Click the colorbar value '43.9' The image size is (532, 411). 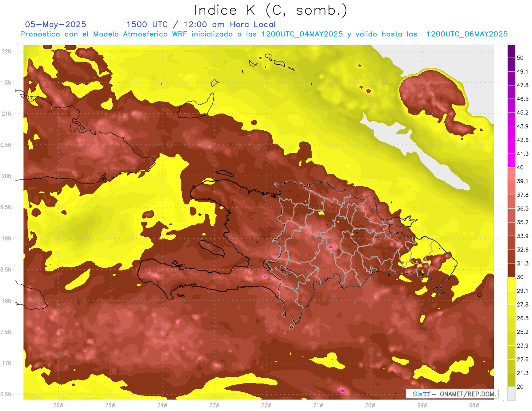coord(522,126)
